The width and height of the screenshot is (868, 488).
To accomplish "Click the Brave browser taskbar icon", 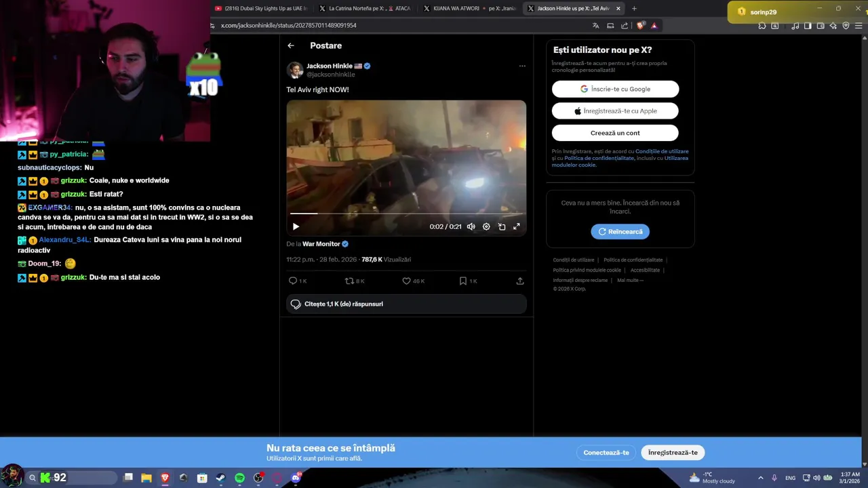I will [x=165, y=478].
